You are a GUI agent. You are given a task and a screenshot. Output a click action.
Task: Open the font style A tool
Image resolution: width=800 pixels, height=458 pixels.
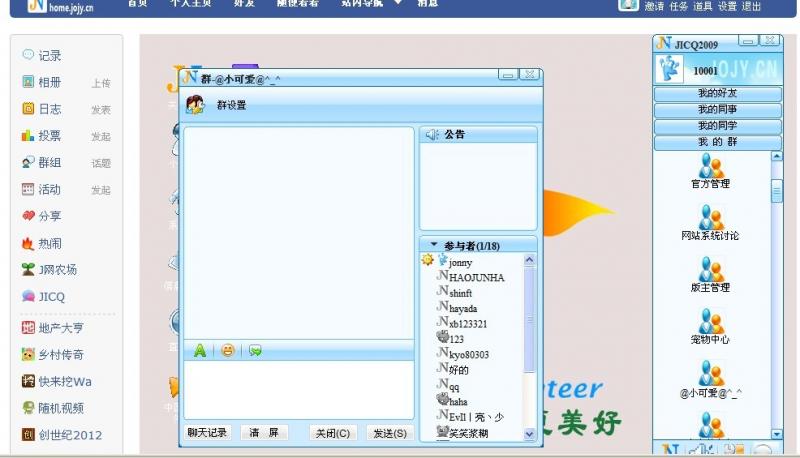click(200, 350)
